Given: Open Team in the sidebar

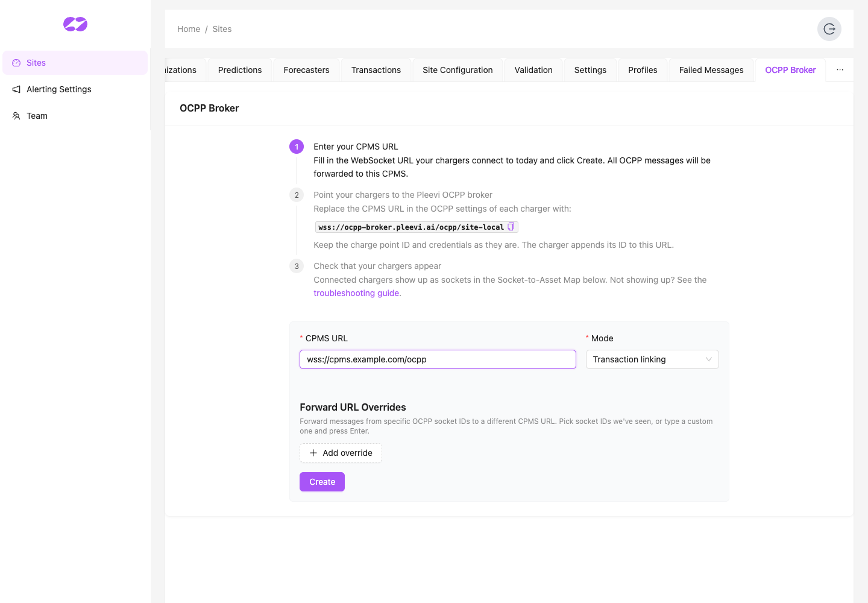Looking at the screenshot, I should point(75,116).
